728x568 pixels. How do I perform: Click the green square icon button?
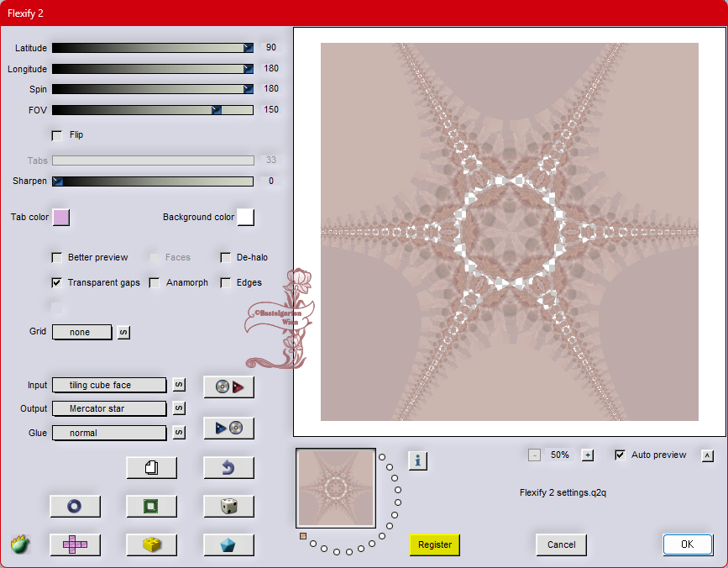pos(151,506)
